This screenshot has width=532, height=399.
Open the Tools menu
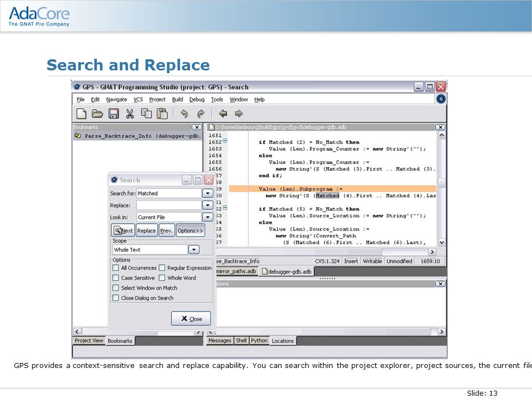[217, 99]
